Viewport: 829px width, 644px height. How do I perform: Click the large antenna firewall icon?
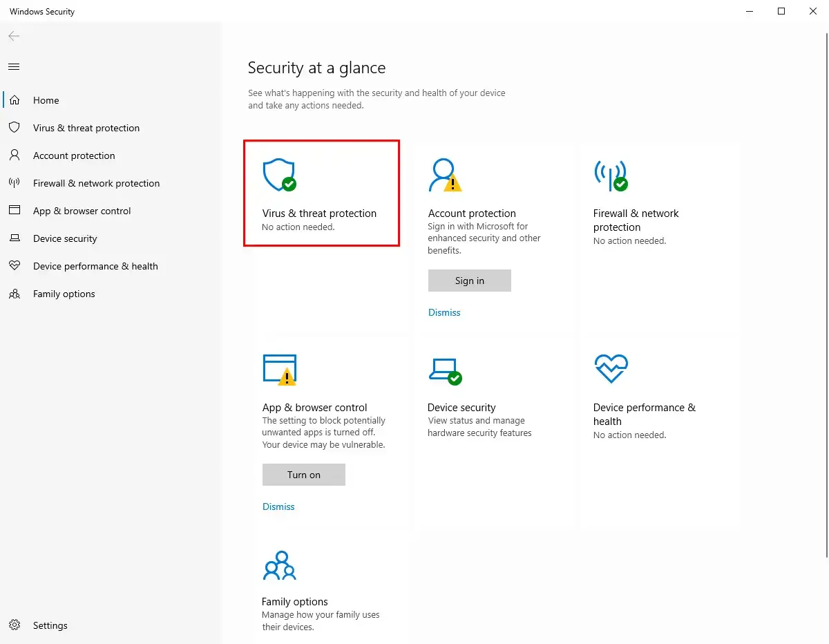click(611, 176)
